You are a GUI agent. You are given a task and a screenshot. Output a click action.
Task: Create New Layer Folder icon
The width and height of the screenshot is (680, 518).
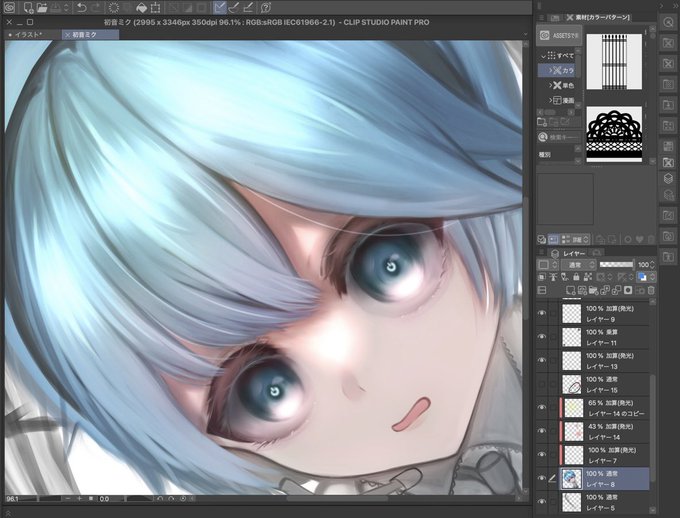click(x=593, y=290)
